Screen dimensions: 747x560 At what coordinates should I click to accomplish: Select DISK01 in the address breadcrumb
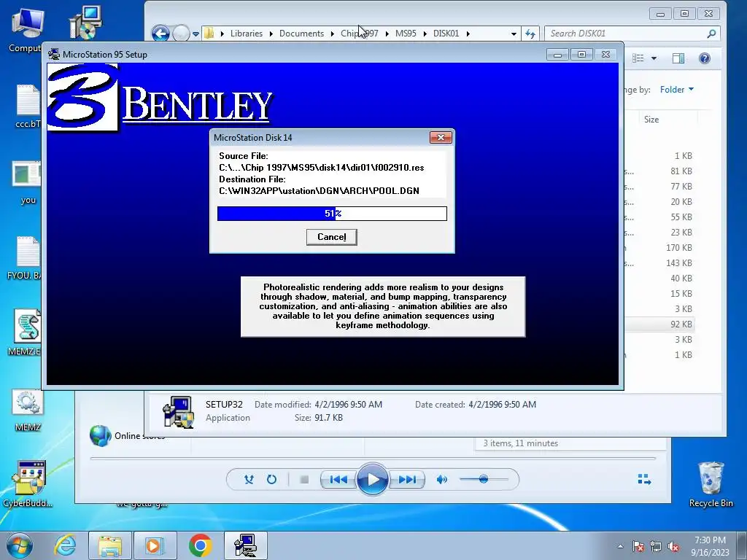446,34
